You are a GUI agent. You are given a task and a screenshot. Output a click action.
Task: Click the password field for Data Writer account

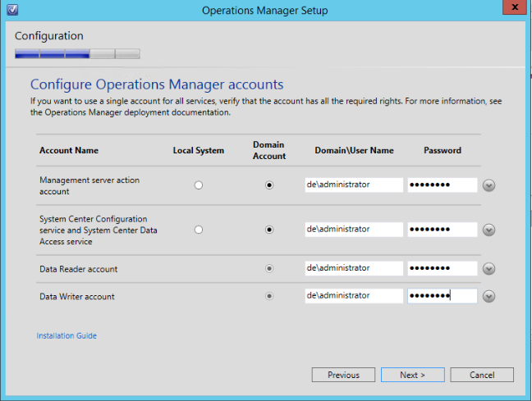click(x=442, y=296)
